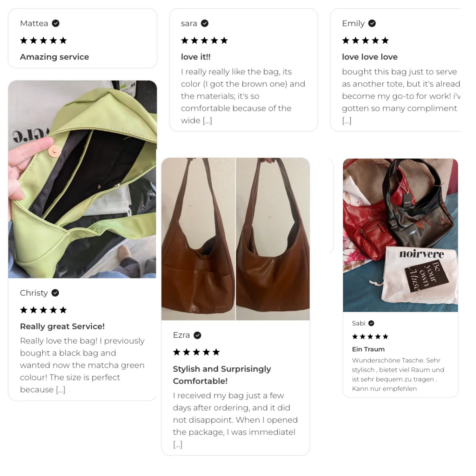This screenshot has width=476, height=476.
Task: Expand sara's truncated review ellipsis
Action: coord(207,121)
